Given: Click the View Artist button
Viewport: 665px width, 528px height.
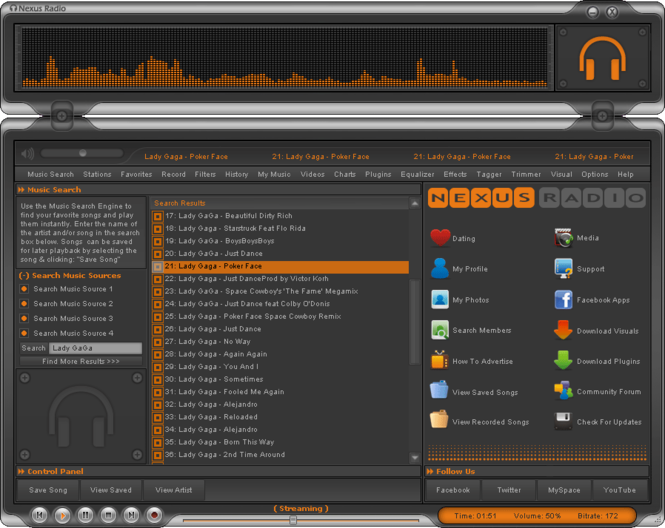Looking at the screenshot, I should tap(173, 490).
